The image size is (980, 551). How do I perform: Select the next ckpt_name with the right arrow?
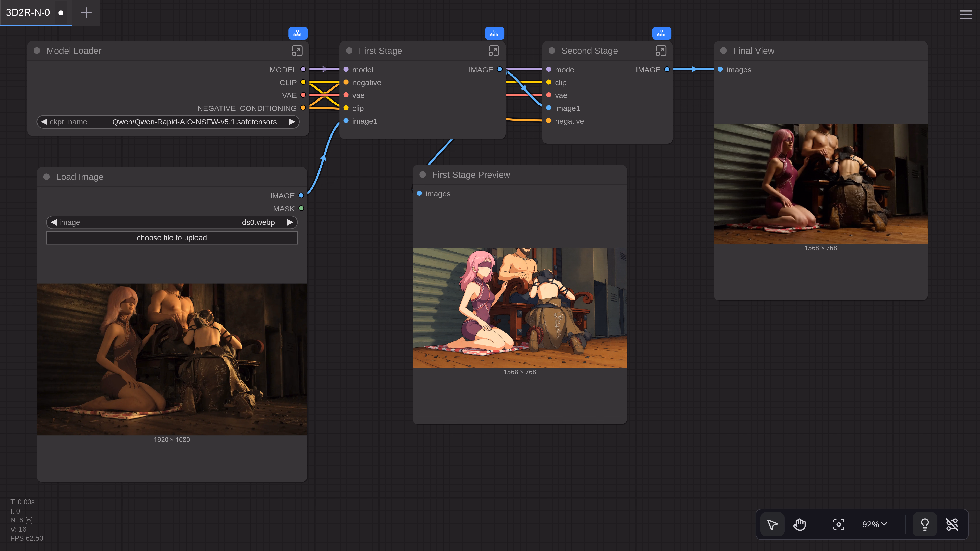pos(292,122)
